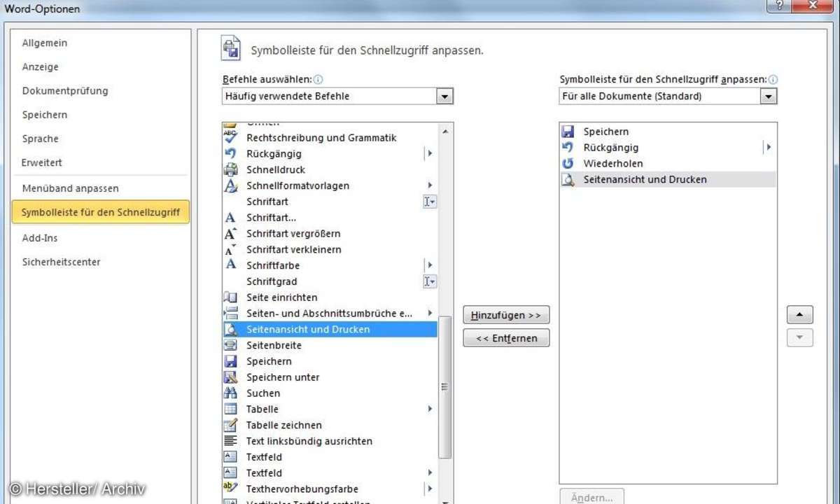The width and height of the screenshot is (840, 504).
Task: Click the Speichern floppy icon in left list
Action: [230, 361]
